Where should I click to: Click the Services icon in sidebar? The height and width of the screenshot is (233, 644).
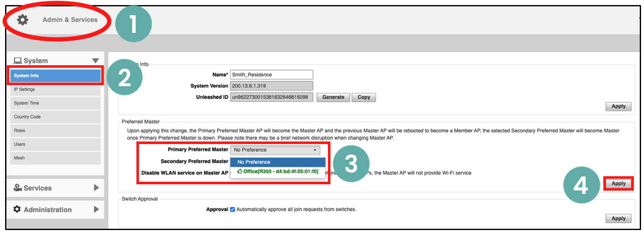[x=17, y=188]
